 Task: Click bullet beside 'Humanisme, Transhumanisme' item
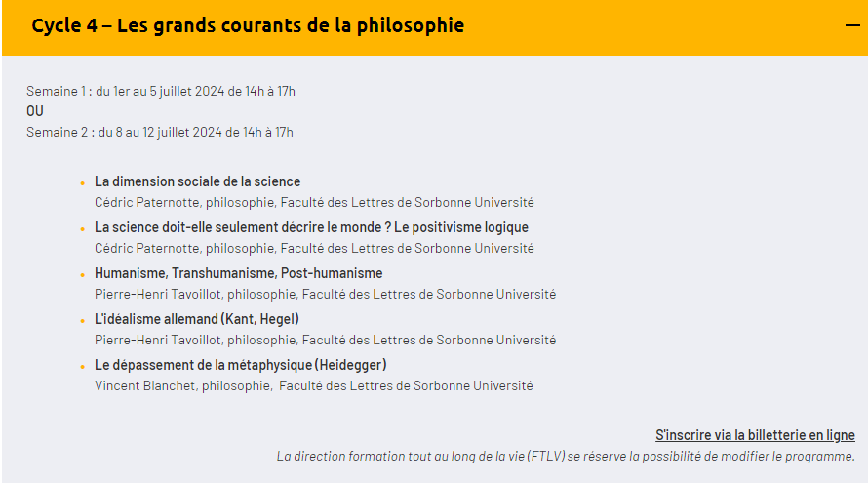82,275
